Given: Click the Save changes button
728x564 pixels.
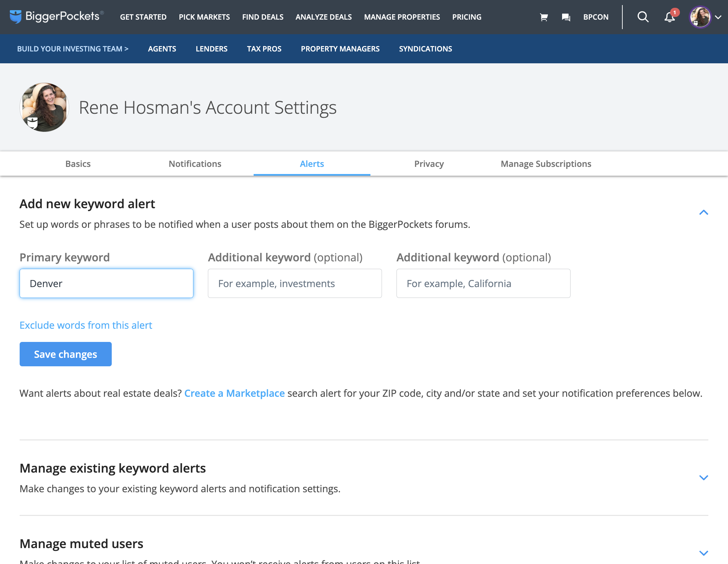Looking at the screenshot, I should click(x=66, y=354).
